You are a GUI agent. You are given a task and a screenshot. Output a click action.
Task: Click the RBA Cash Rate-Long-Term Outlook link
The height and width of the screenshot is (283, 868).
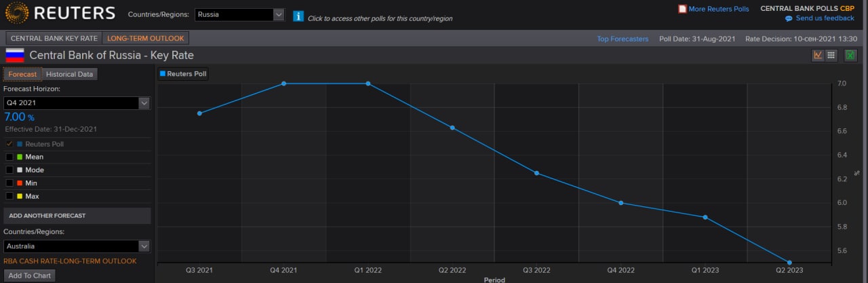[70, 261]
